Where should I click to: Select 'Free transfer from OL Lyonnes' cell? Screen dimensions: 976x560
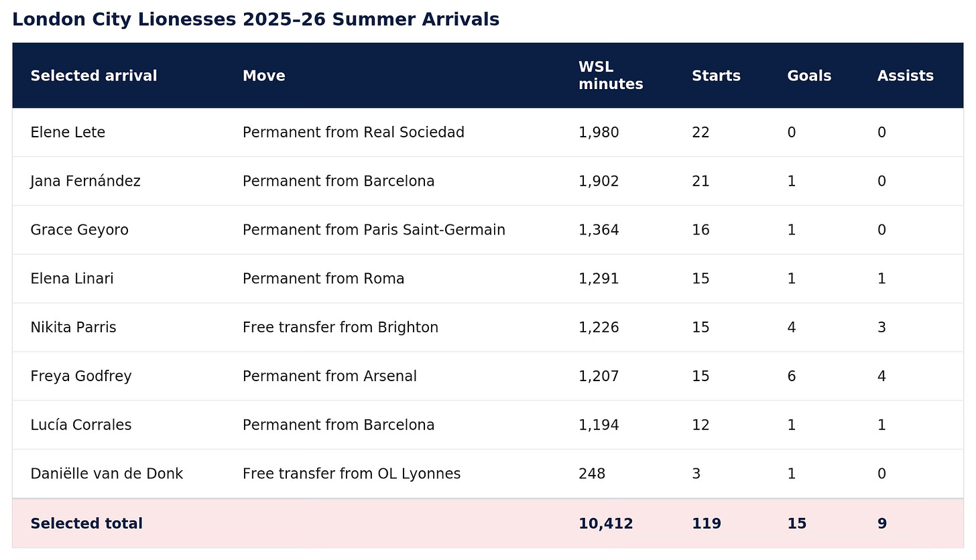coord(352,474)
